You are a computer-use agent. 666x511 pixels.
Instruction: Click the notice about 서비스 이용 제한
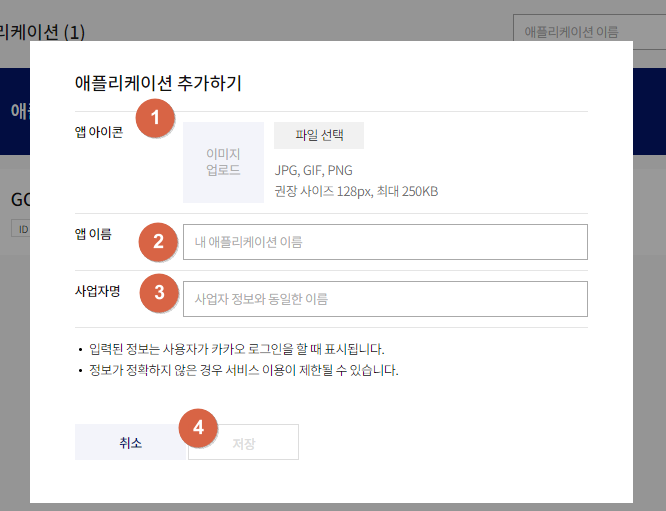tap(243, 370)
